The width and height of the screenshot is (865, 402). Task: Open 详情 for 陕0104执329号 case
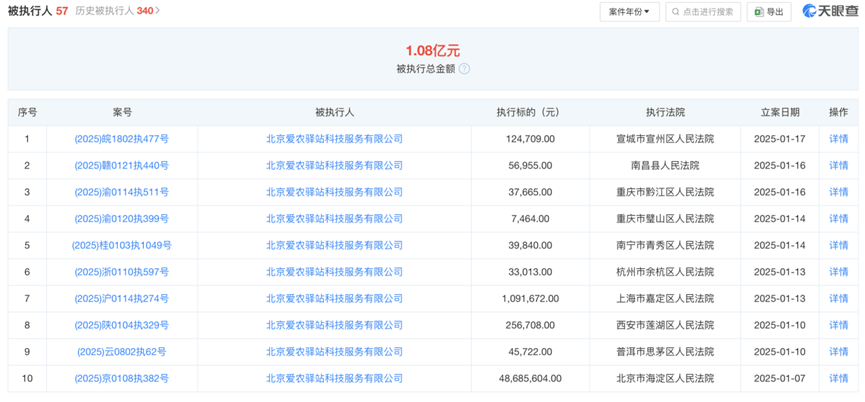point(839,325)
